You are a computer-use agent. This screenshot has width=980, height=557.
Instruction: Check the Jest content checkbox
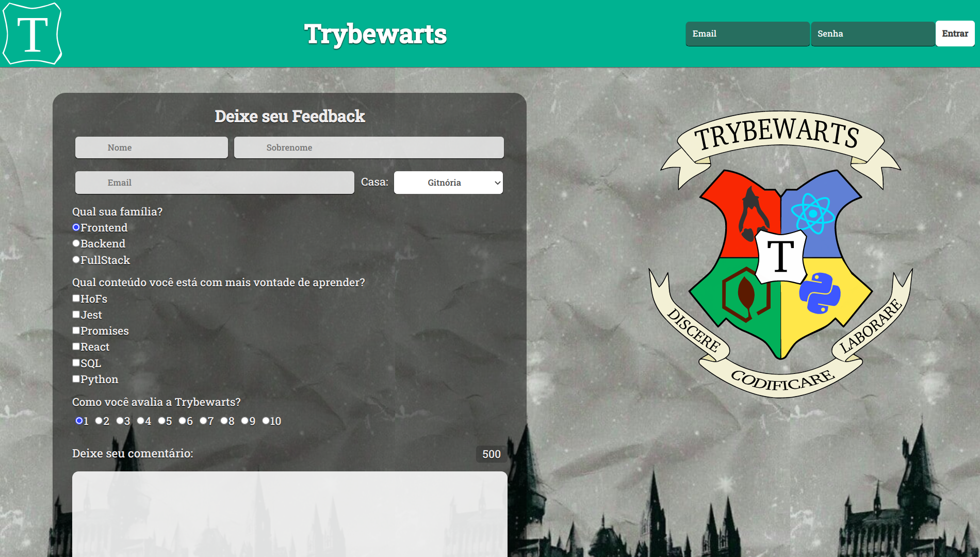click(x=76, y=314)
